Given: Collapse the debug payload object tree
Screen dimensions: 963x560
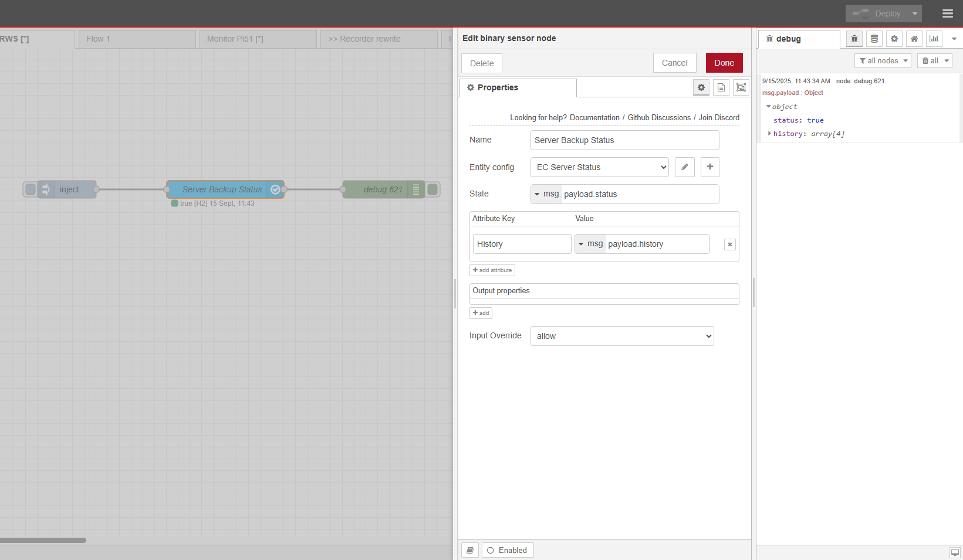Looking at the screenshot, I should [769, 107].
